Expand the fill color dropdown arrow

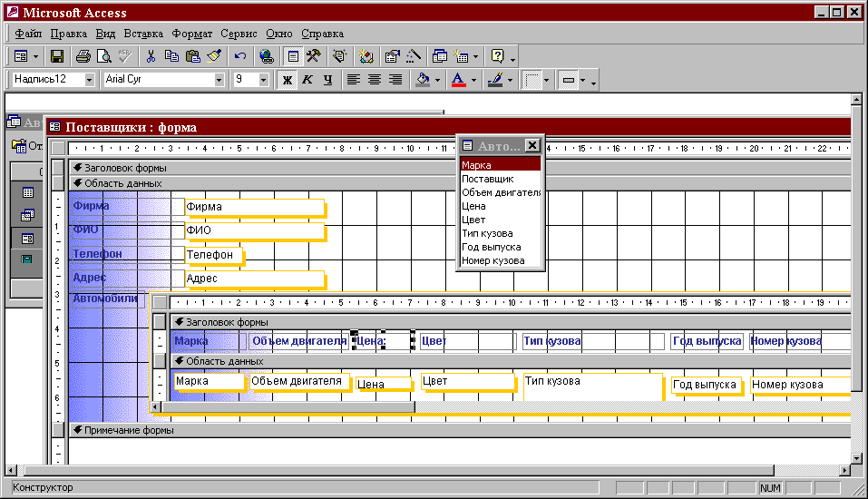click(437, 81)
